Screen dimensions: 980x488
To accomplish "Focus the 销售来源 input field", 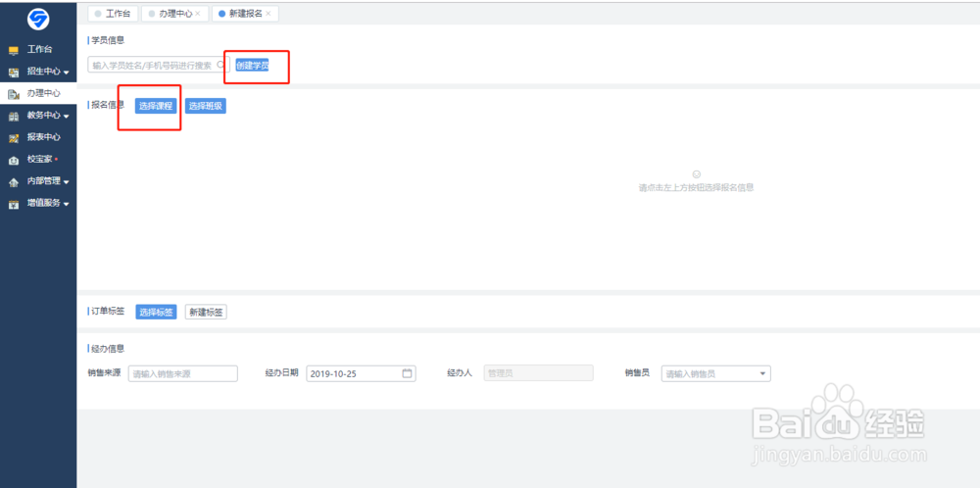I will point(183,373).
